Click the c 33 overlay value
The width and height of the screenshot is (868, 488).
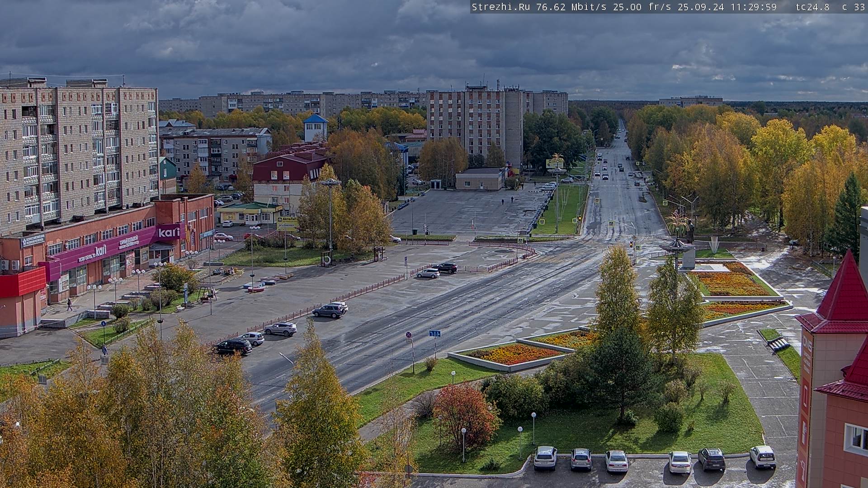tap(854, 7)
